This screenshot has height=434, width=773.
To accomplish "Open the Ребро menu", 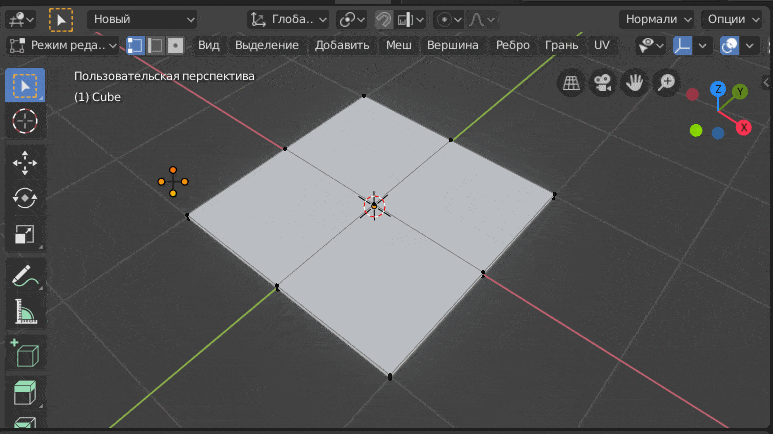I will coord(513,45).
